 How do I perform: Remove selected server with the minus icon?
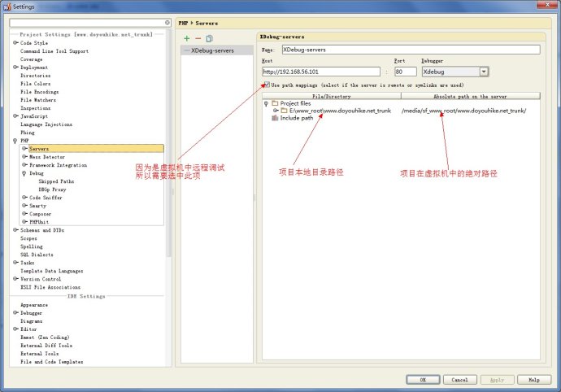pyautogui.click(x=198, y=38)
